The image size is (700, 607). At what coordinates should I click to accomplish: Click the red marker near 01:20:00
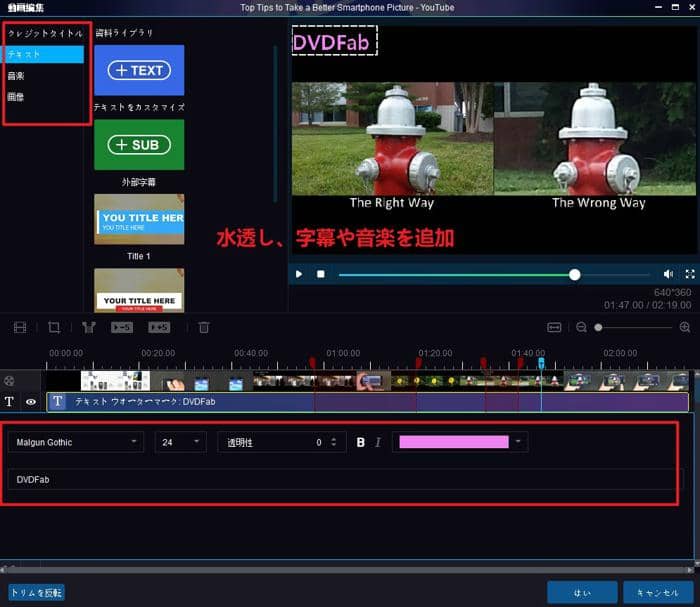tap(418, 362)
